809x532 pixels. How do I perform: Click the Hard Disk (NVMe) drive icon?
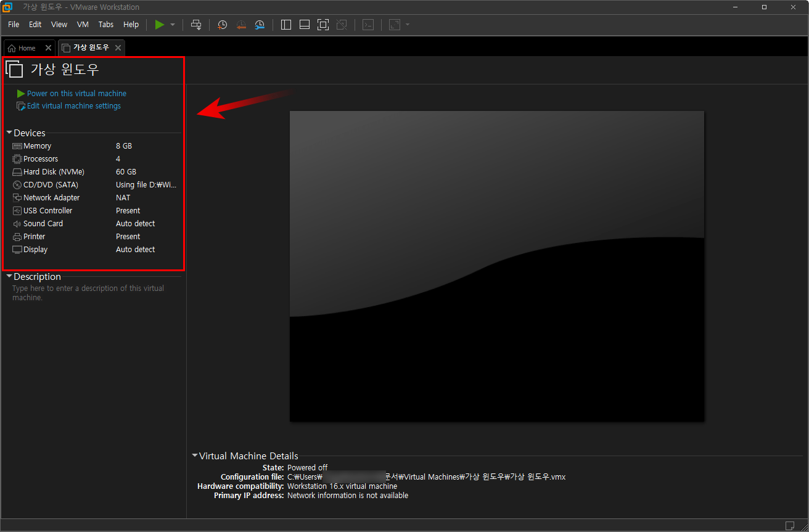17,172
